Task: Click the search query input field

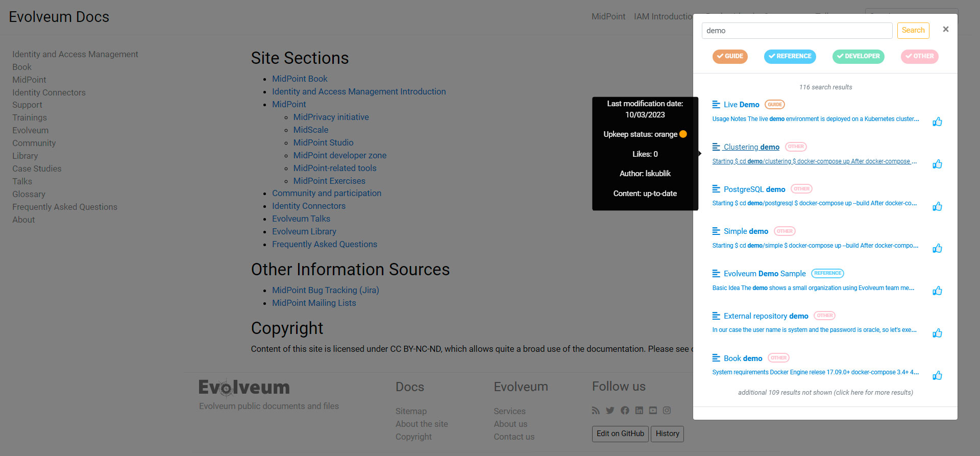Action: 797,31
